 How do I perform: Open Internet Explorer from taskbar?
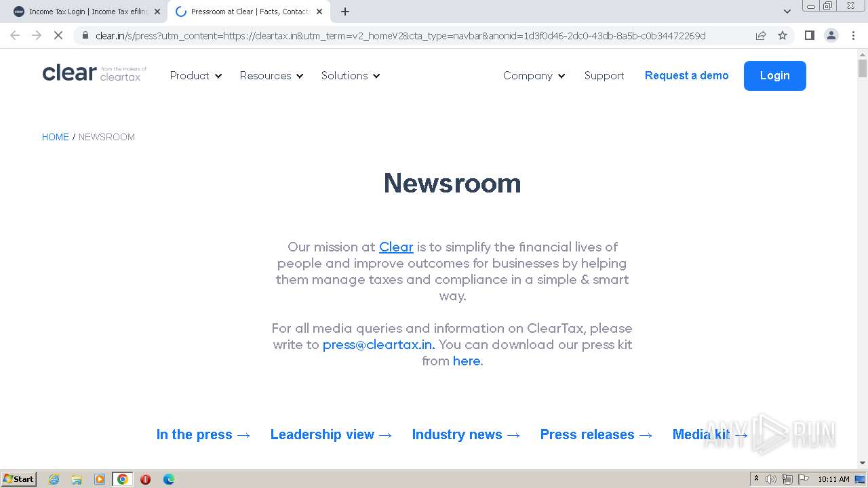pos(54,479)
